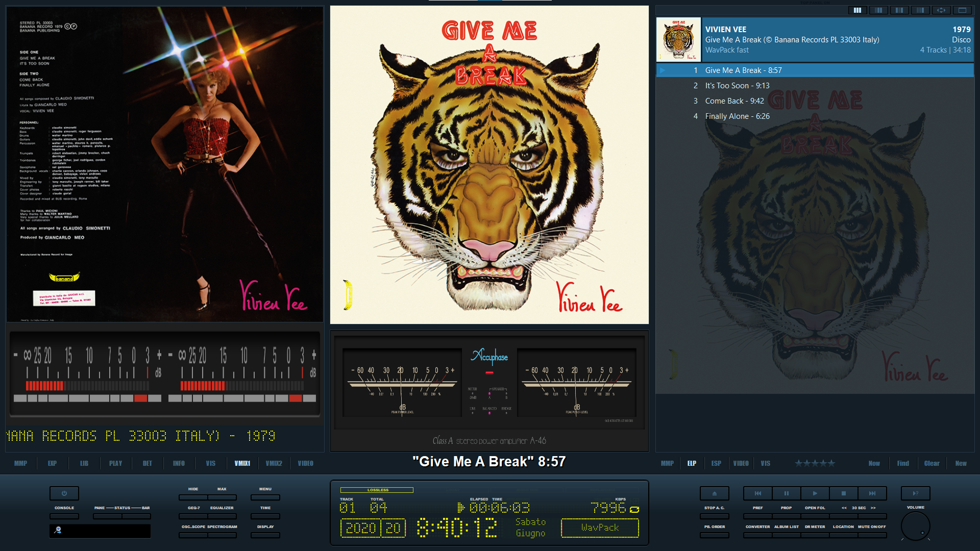
Task: Switch to the ESP playlist tab
Action: click(x=716, y=463)
